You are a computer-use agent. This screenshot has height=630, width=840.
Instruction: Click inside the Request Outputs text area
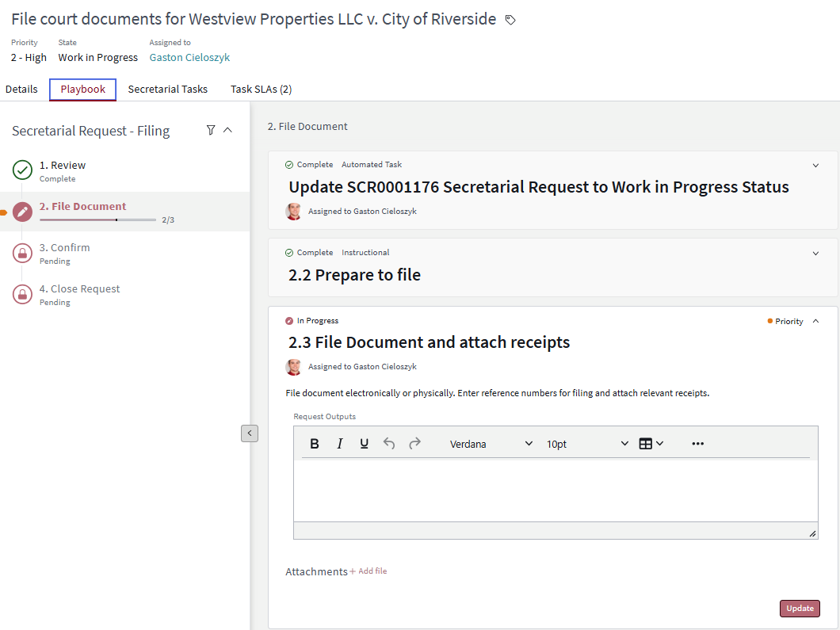click(555, 490)
